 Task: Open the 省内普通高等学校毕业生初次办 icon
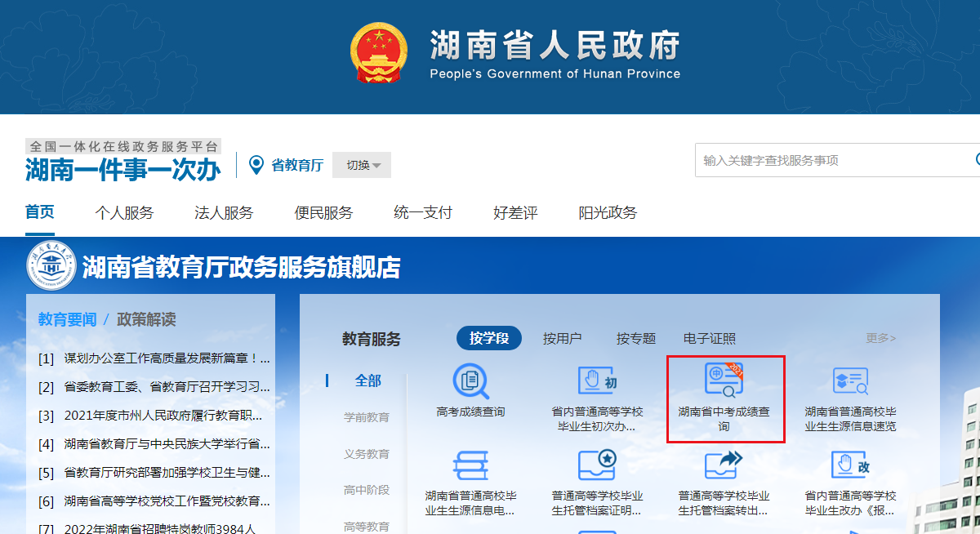click(x=597, y=381)
